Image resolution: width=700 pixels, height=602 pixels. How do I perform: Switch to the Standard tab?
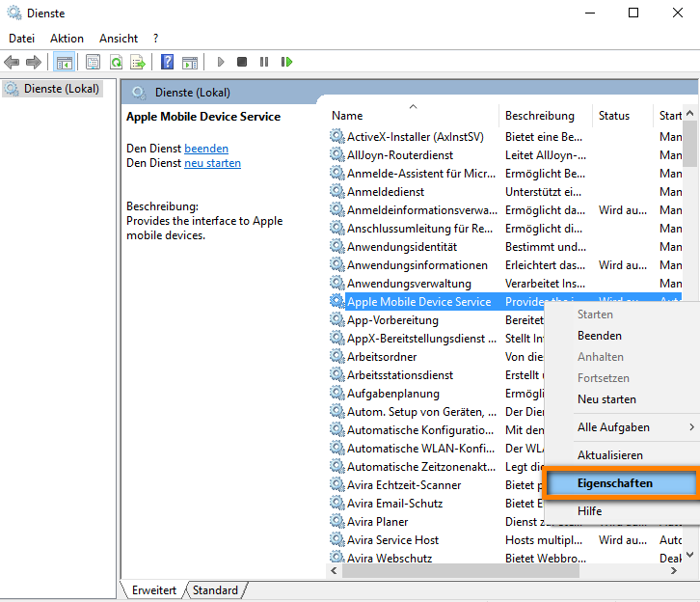[x=215, y=590]
